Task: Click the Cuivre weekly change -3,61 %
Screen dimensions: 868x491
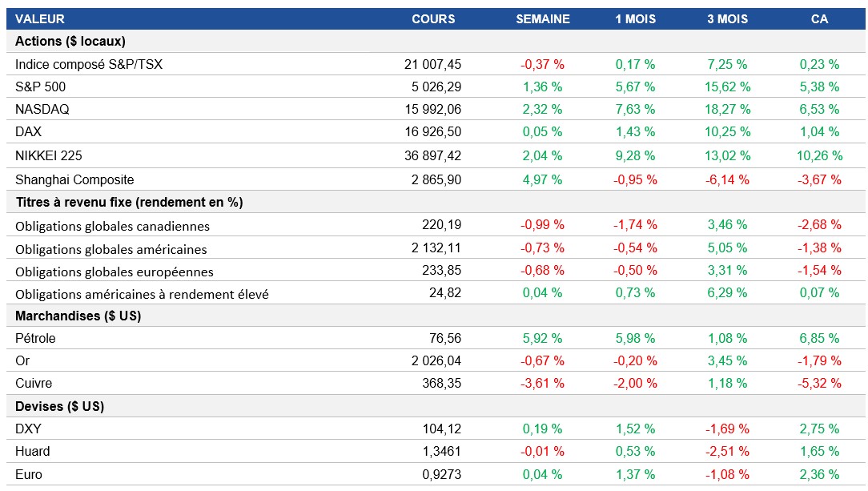Action: (542, 384)
